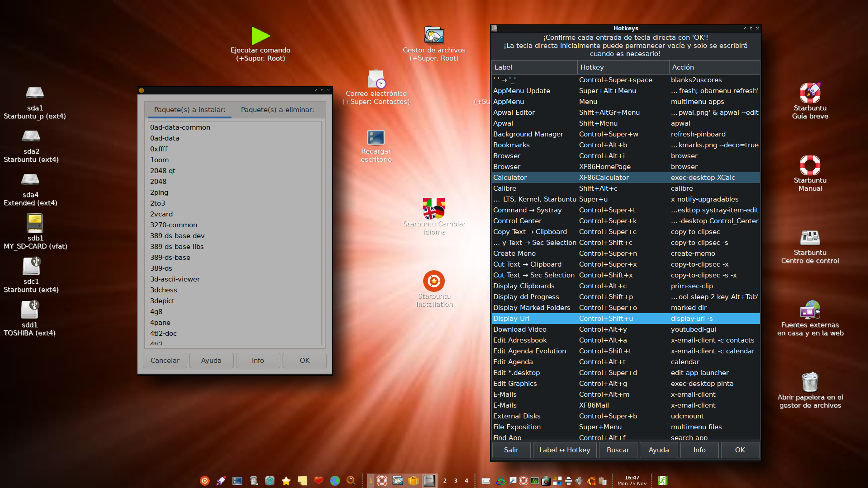The image size is (868, 488).
Task: Click Ayuda in the package dialog
Action: (211, 361)
